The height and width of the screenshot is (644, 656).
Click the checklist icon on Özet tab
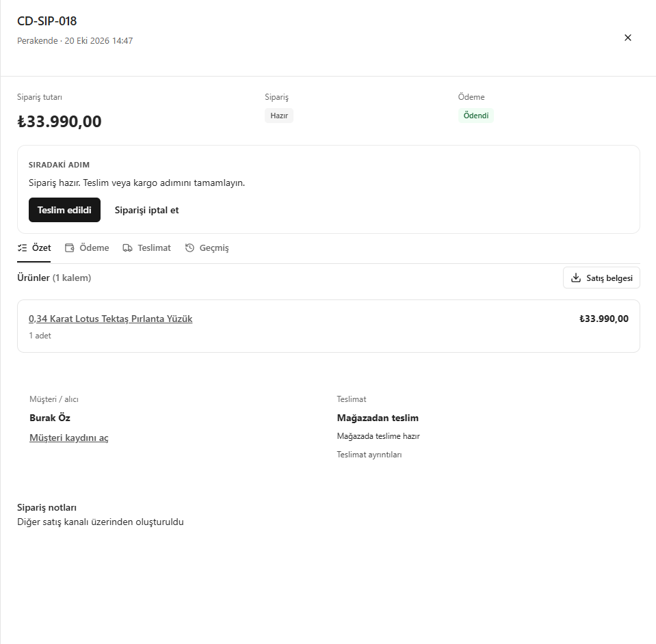22,248
